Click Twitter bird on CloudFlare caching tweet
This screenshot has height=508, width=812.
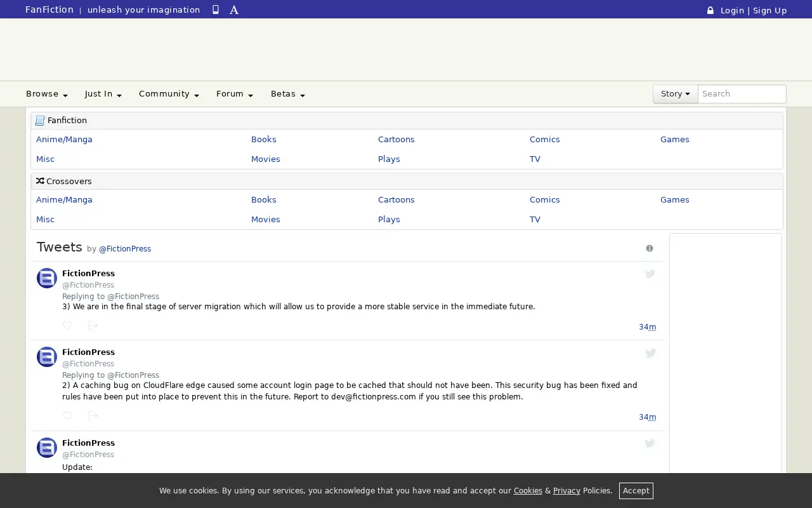pyautogui.click(x=650, y=353)
